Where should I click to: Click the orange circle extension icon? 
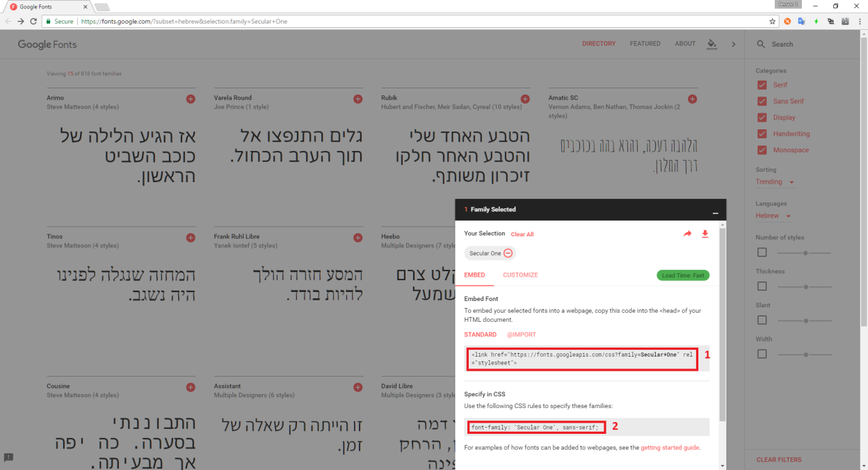(787, 22)
